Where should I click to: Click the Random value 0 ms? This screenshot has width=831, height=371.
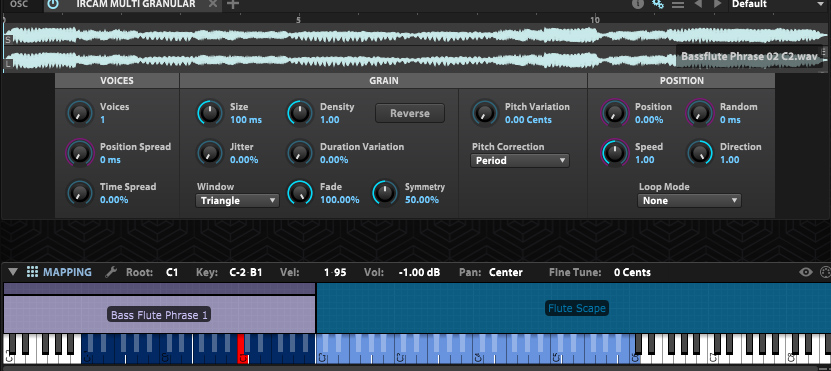(730, 120)
